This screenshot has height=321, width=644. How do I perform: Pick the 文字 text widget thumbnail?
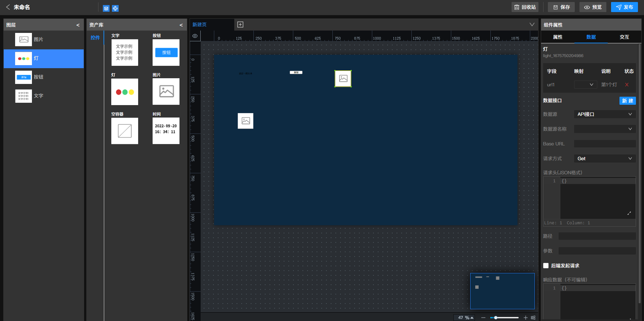tap(125, 52)
